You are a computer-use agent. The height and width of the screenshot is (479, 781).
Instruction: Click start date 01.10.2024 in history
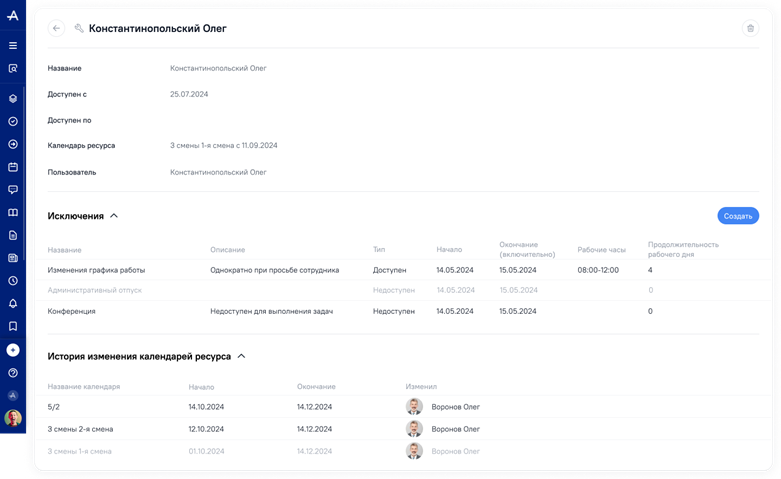(206, 451)
